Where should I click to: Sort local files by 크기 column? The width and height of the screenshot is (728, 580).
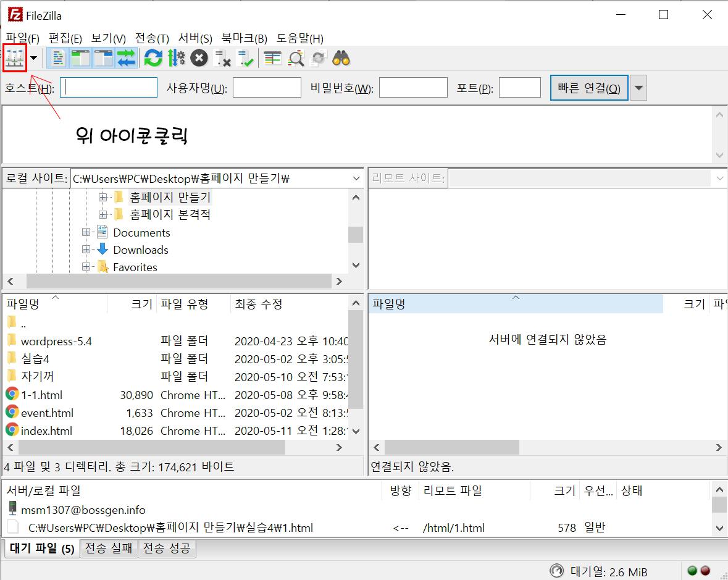coord(132,304)
